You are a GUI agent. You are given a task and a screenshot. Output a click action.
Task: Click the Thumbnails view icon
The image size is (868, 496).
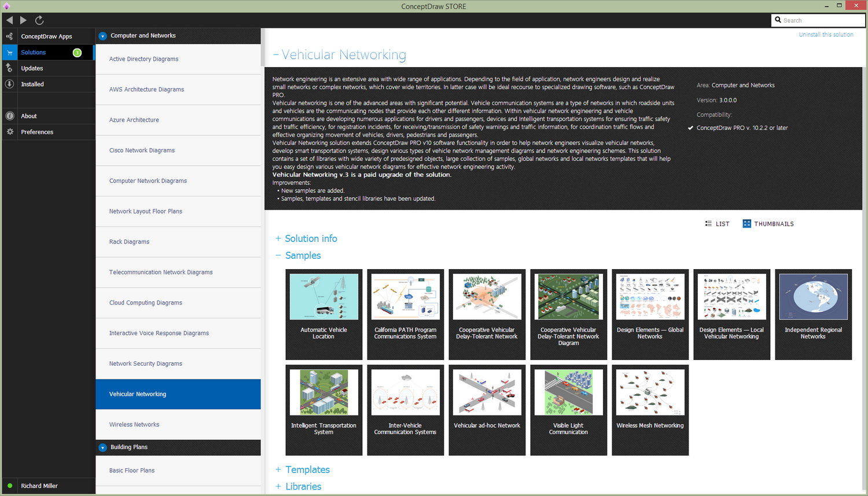747,223
